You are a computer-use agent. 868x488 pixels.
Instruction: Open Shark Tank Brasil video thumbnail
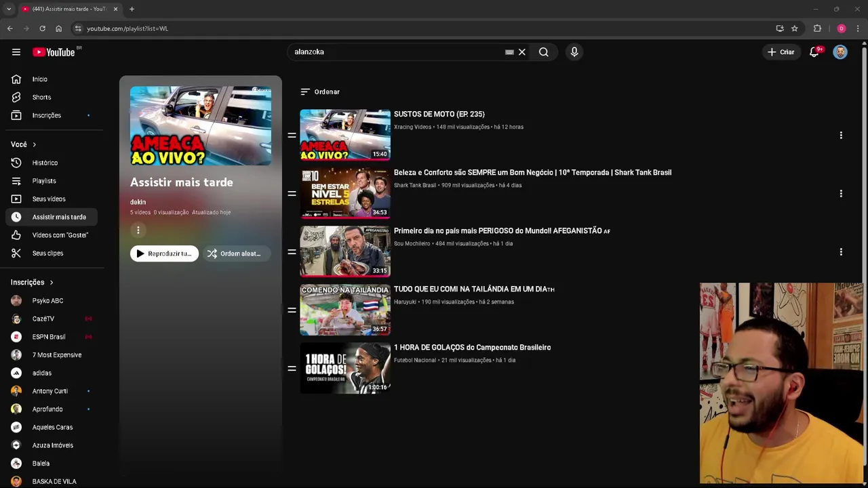(345, 193)
